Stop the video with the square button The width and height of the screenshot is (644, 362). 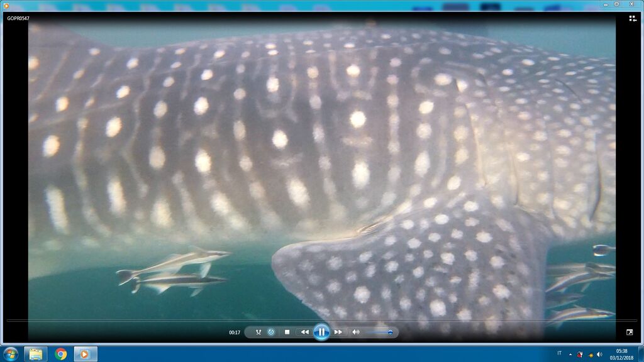(287, 332)
